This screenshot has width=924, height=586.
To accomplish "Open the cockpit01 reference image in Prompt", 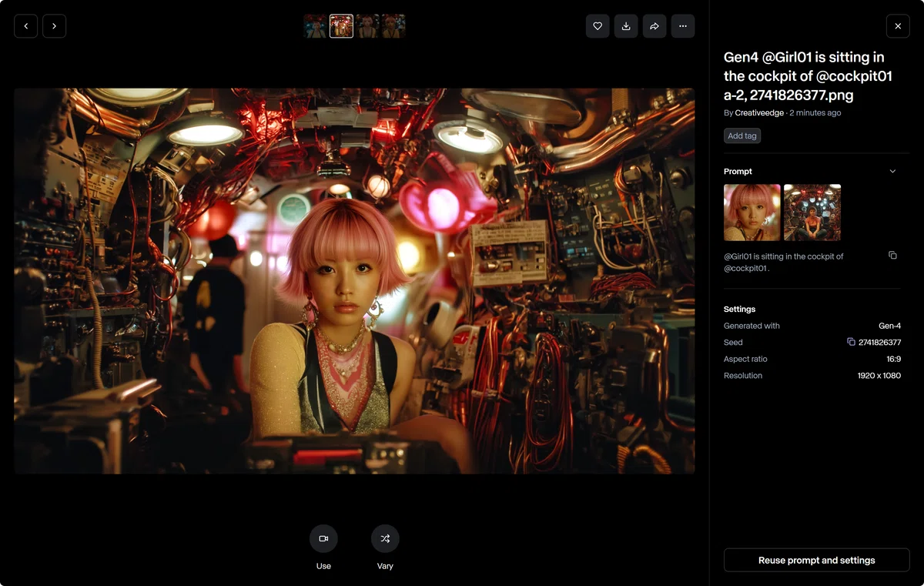I will click(x=812, y=213).
